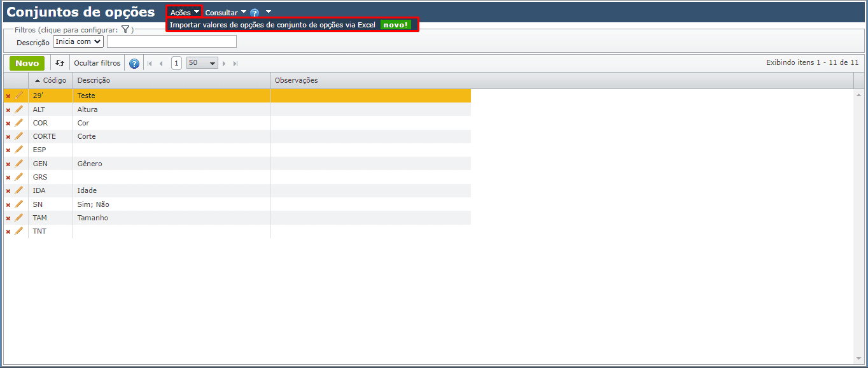Click the green Novo button

27,63
